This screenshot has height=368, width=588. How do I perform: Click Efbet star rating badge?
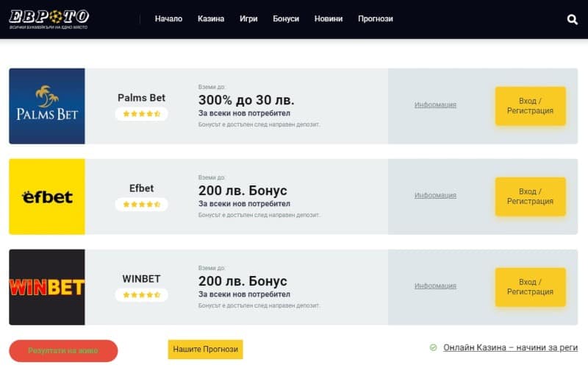coord(141,205)
